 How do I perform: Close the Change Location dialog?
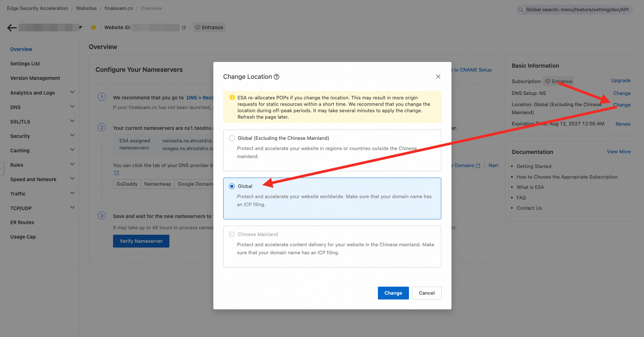click(x=438, y=76)
